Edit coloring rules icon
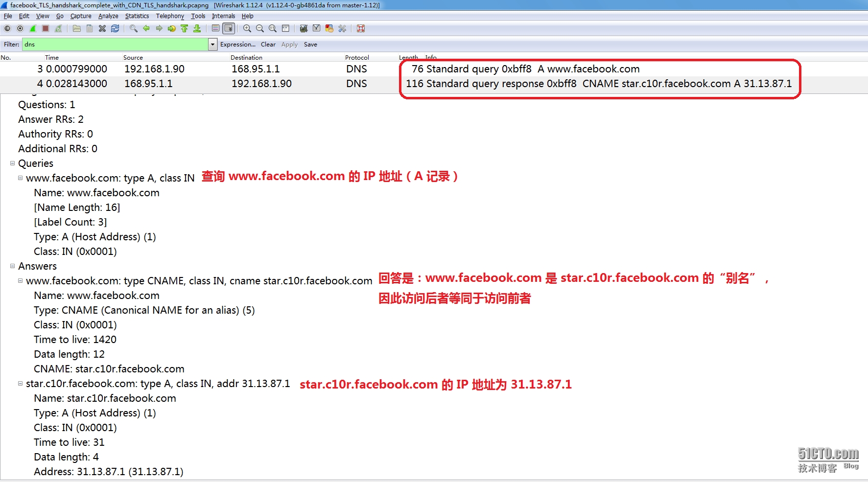Viewport: 868px width, 482px height. tap(329, 28)
